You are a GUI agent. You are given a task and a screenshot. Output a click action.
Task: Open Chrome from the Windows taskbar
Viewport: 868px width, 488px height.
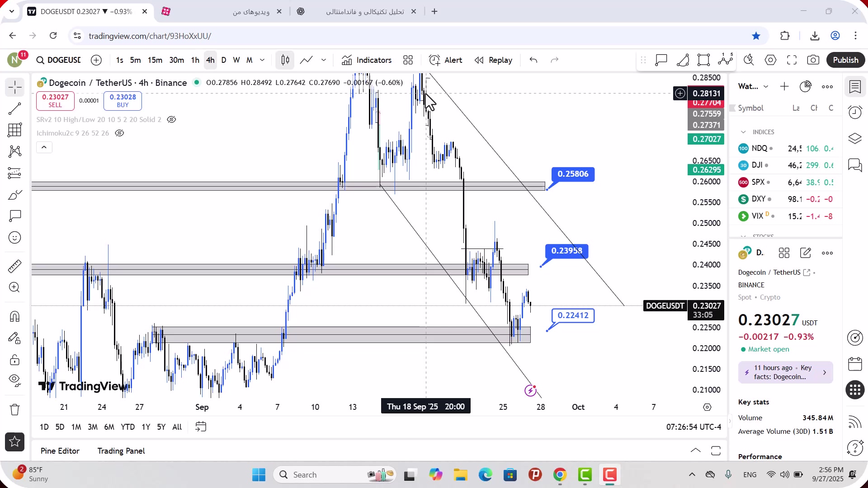tap(560, 475)
